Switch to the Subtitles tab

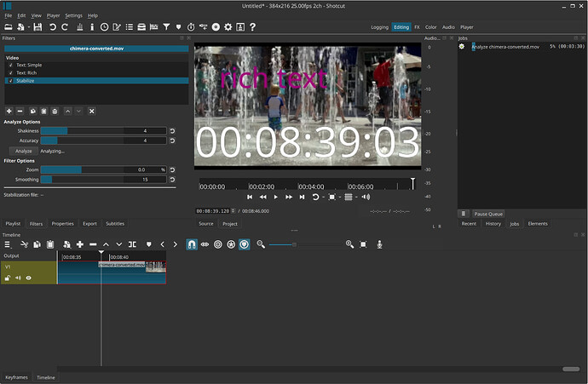click(115, 224)
